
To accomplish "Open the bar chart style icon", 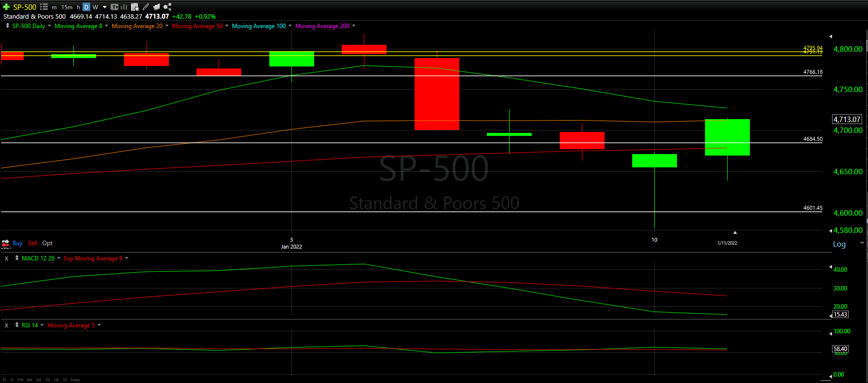I will tap(124, 7).
